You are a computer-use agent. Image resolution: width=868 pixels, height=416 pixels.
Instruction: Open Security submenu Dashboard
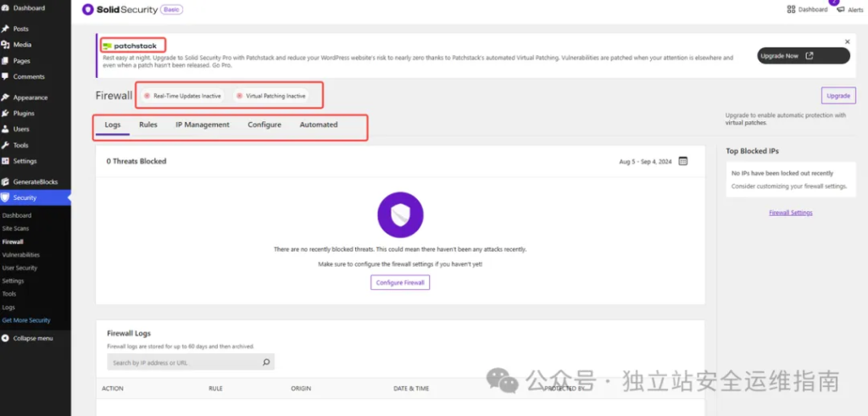pyautogui.click(x=17, y=215)
